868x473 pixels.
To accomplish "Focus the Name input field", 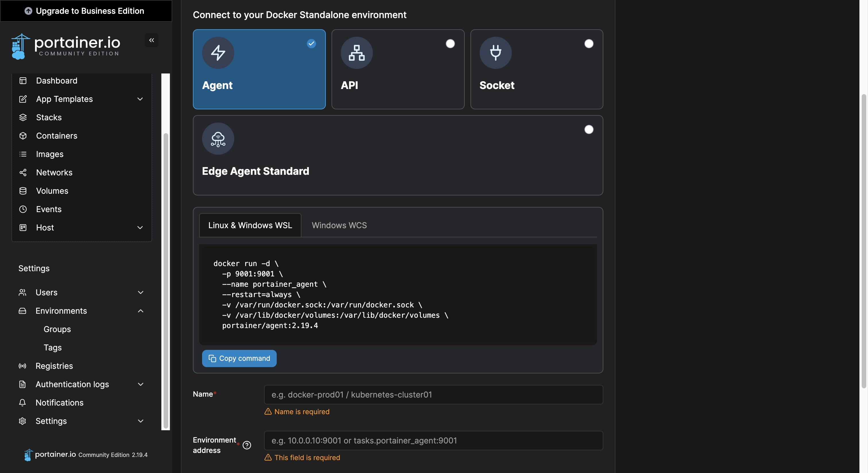I will pyautogui.click(x=433, y=395).
